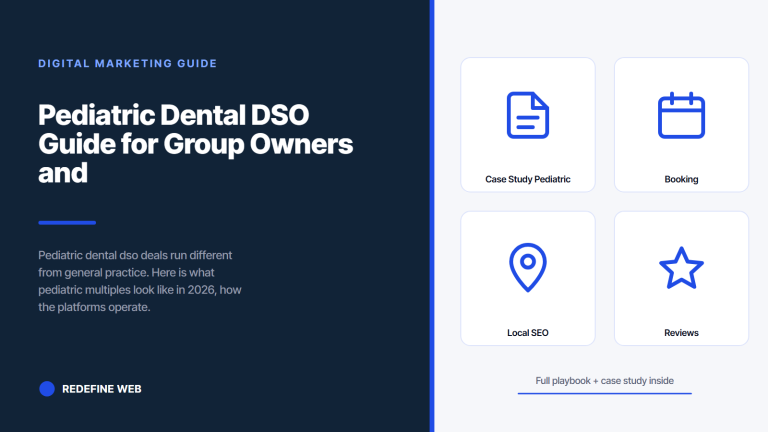The width and height of the screenshot is (768, 432).
Task: Click the paragraph starting 'Pediatric dental dso deals'
Action: click(140, 281)
